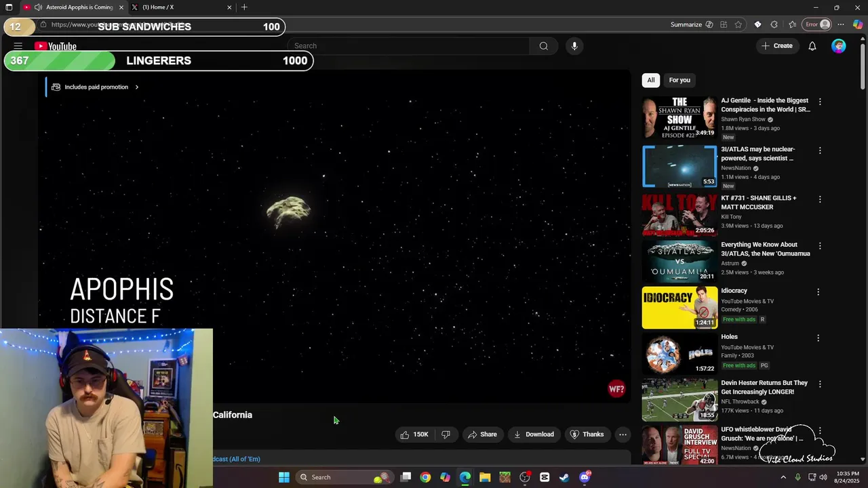Close the Asteroid Apophis tab
Viewport: 868px width, 488px height.
[121, 7]
